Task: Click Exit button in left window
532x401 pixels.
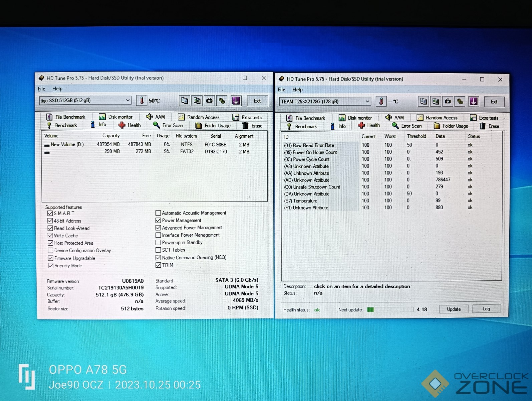Action: pos(257,101)
